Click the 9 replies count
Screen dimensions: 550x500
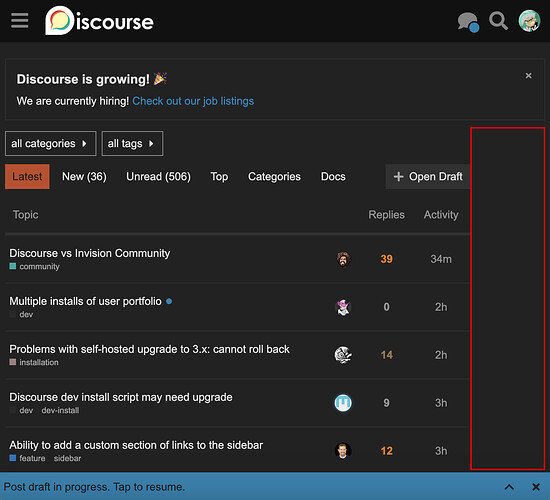coord(386,403)
